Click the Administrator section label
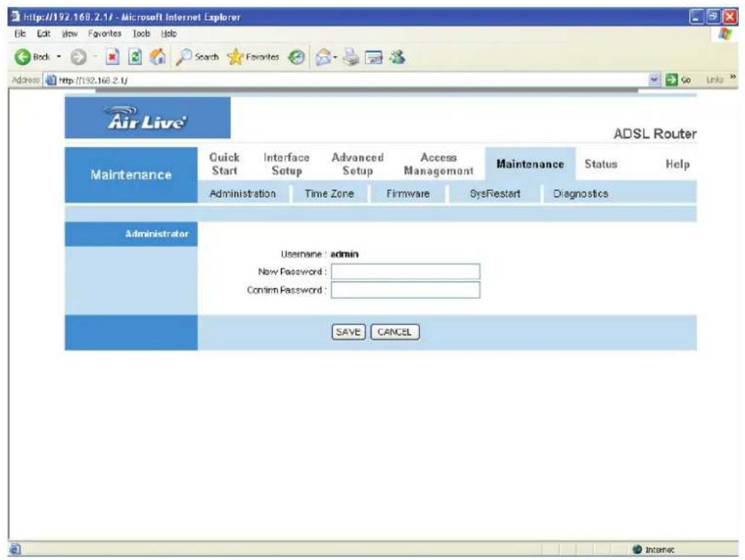Image resolution: width=745 pixels, height=560 pixels. tap(157, 234)
